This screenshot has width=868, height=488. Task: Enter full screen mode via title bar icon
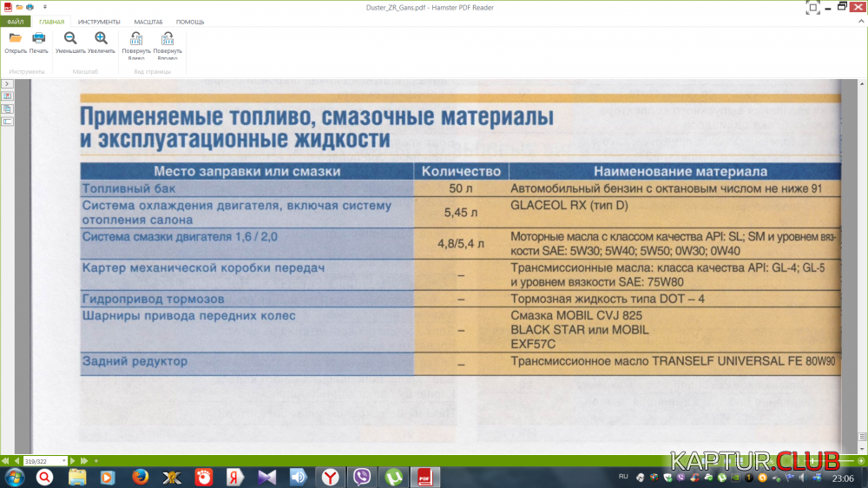tap(813, 8)
